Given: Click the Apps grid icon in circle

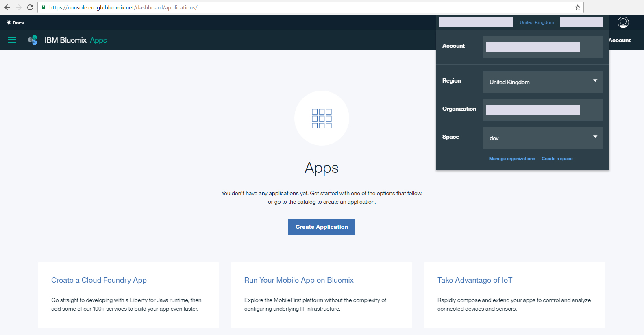Looking at the screenshot, I should [x=322, y=118].
